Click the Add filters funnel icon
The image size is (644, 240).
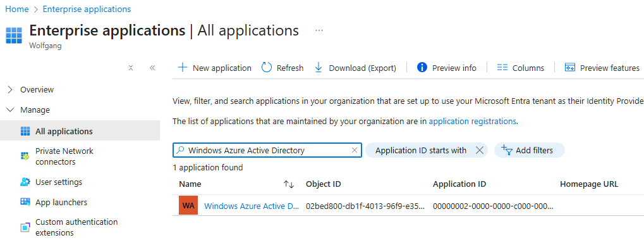(x=507, y=150)
